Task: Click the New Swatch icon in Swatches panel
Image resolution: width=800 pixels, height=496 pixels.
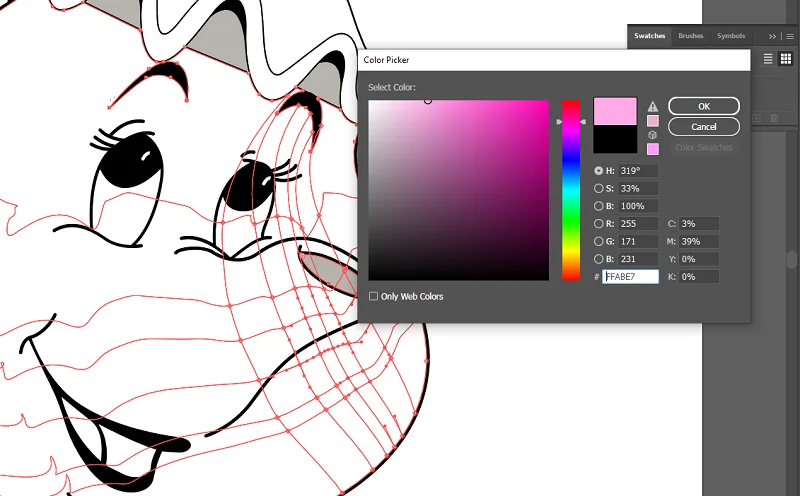Action: 757,118
